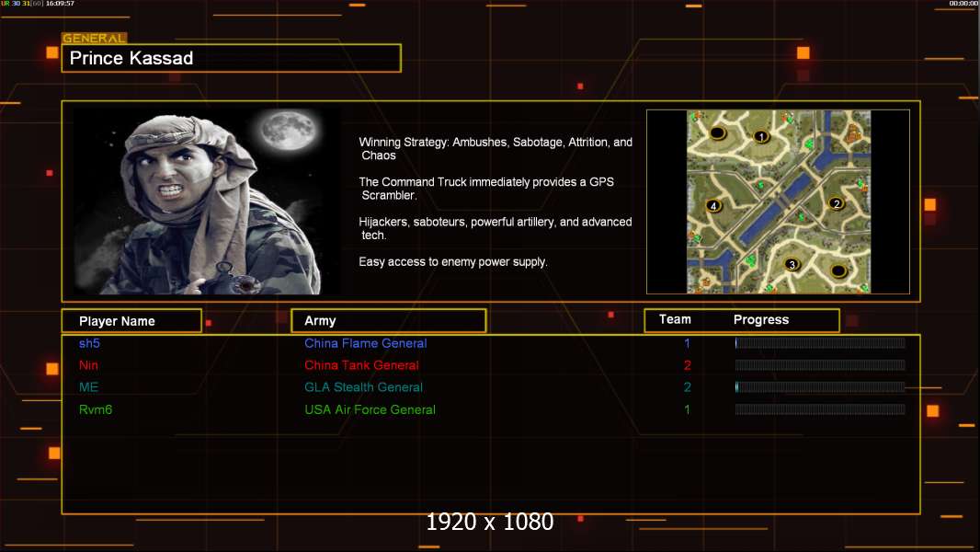
Task: Select player name Nin
Action: click(88, 365)
